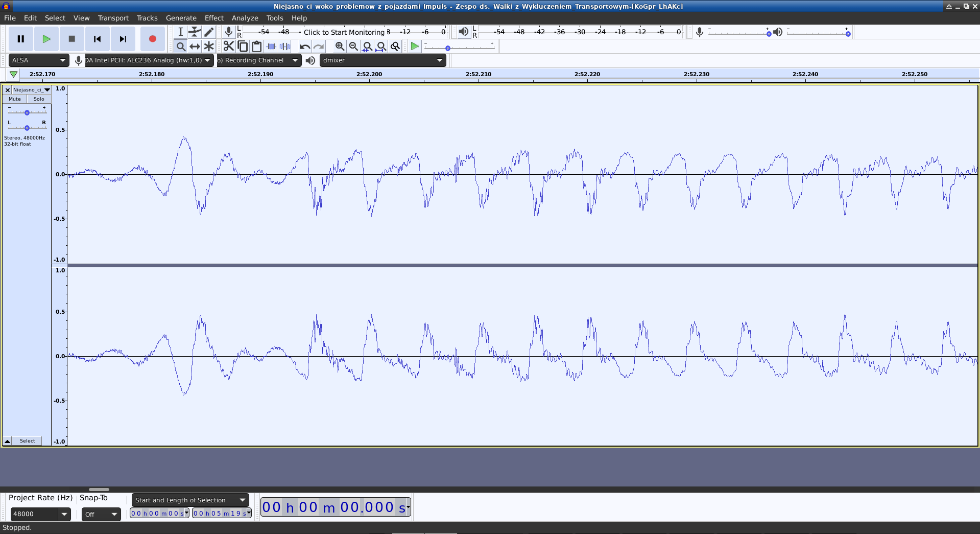
Task: Trim audio outside the selection
Action: (271, 47)
